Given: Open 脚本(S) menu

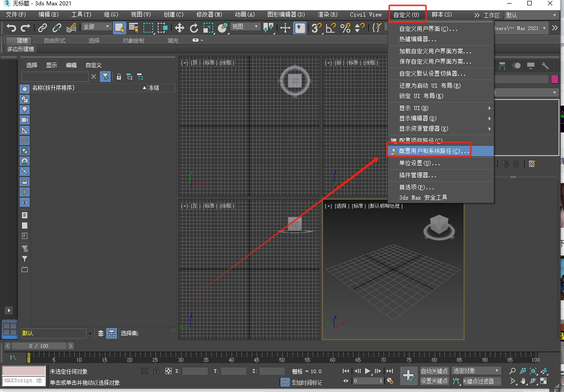Looking at the screenshot, I should tap(442, 15).
